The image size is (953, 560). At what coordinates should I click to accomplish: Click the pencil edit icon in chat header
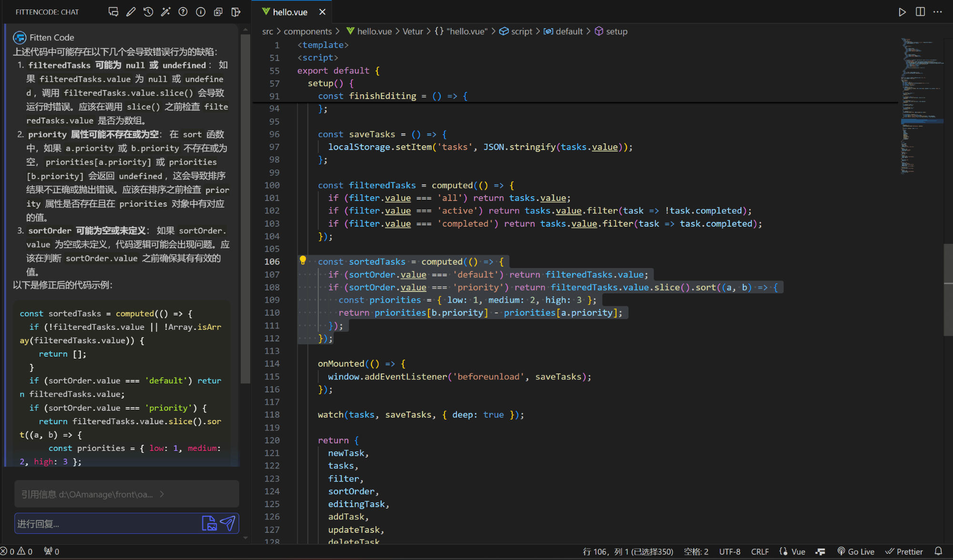[x=131, y=12]
